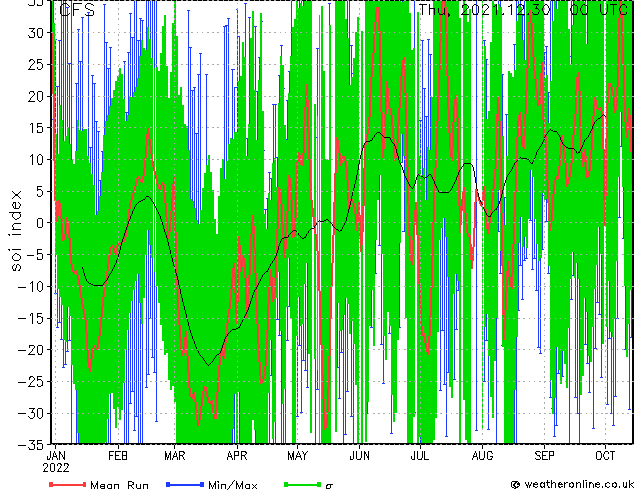This screenshot has height=490, width=634.
Task: Click the soi index y-axis title
Action: [16, 231]
